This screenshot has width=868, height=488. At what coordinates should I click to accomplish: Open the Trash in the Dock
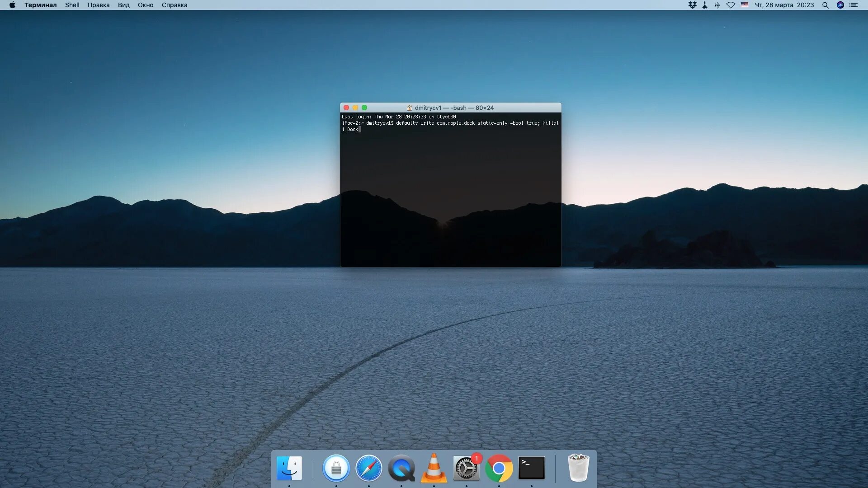tap(578, 468)
